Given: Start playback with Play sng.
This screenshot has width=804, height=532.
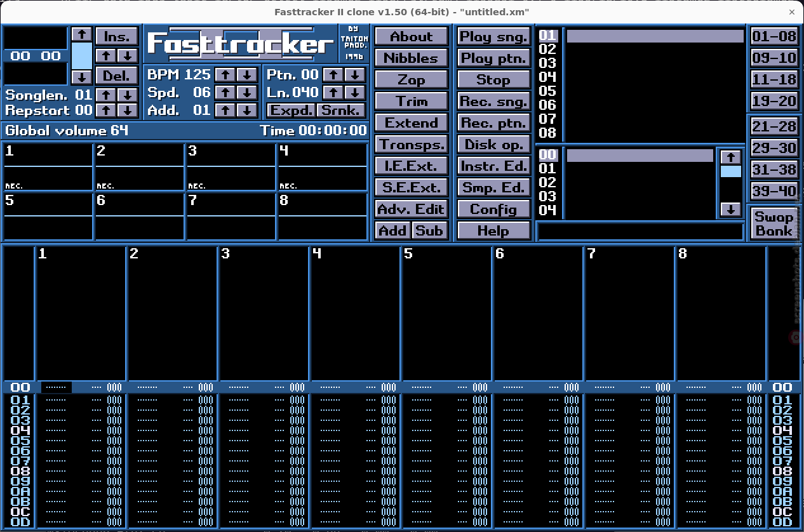Looking at the screenshot, I should pyautogui.click(x=493, y=36).
